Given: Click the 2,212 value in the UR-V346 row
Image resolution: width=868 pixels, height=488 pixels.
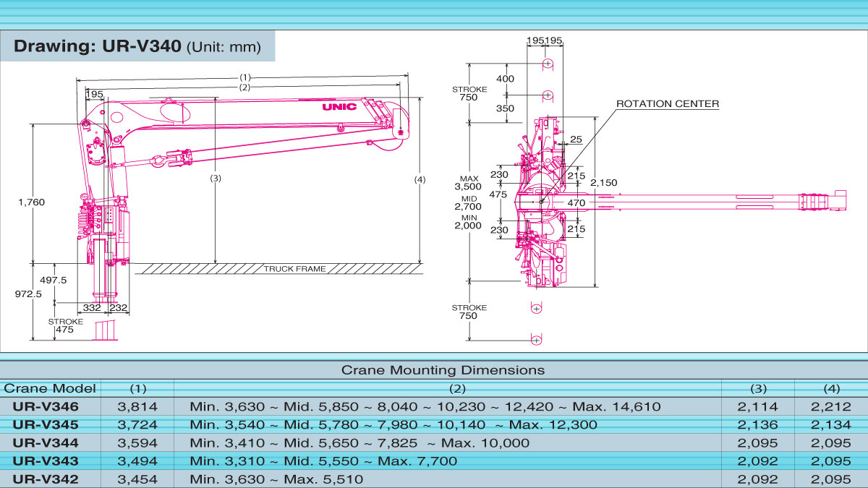Looking at the screenshot, I should (x=831, y=407).
